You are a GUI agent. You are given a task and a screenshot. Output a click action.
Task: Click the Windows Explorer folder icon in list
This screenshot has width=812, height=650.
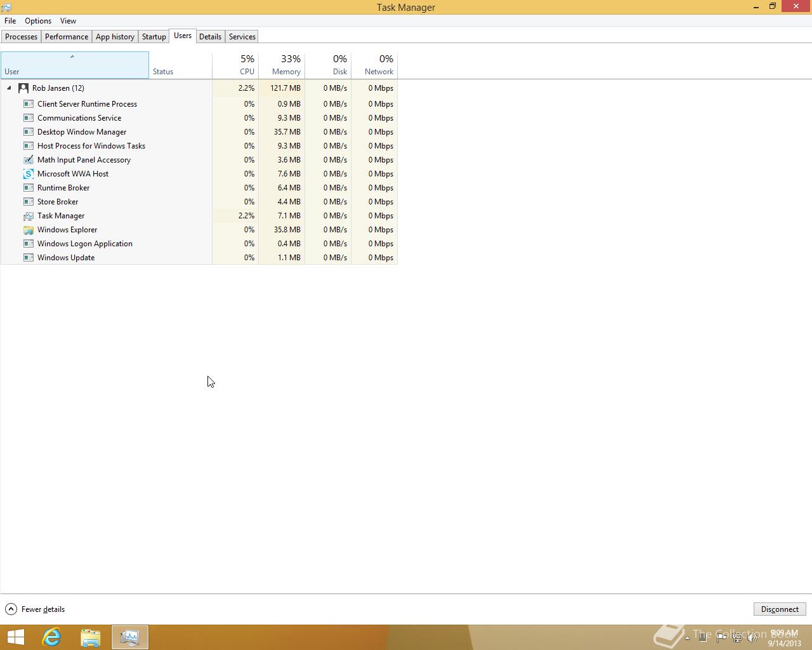(x=29, y=230)
